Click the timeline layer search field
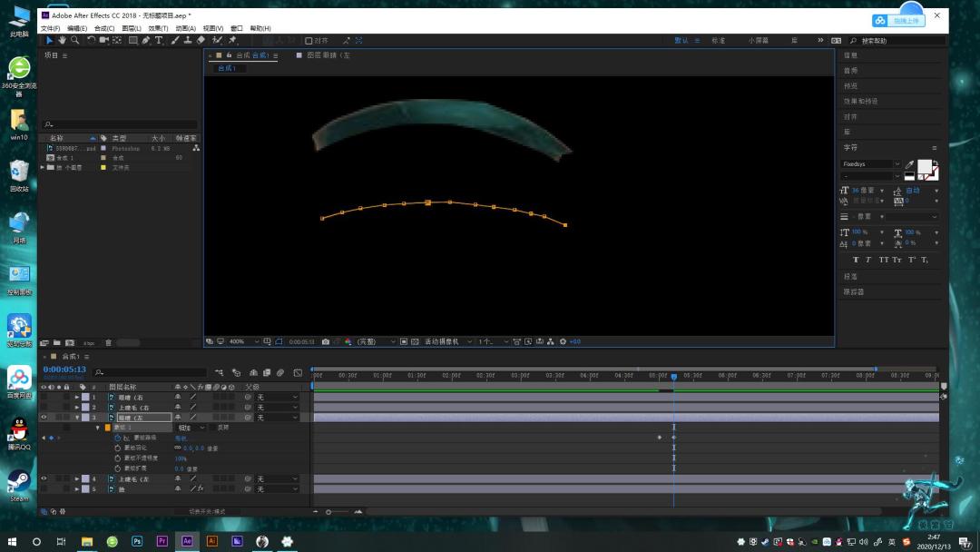980x552 pixels. [x=150, y=372]
